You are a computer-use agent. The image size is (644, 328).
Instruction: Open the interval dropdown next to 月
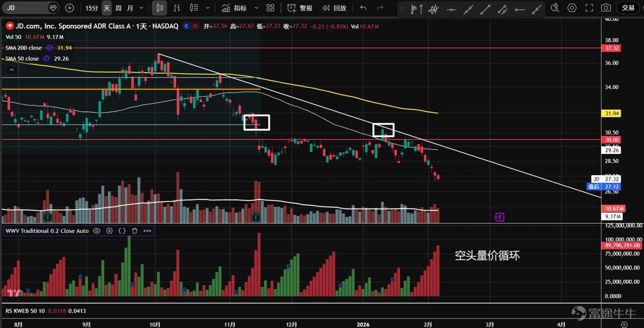coord(141,8)
